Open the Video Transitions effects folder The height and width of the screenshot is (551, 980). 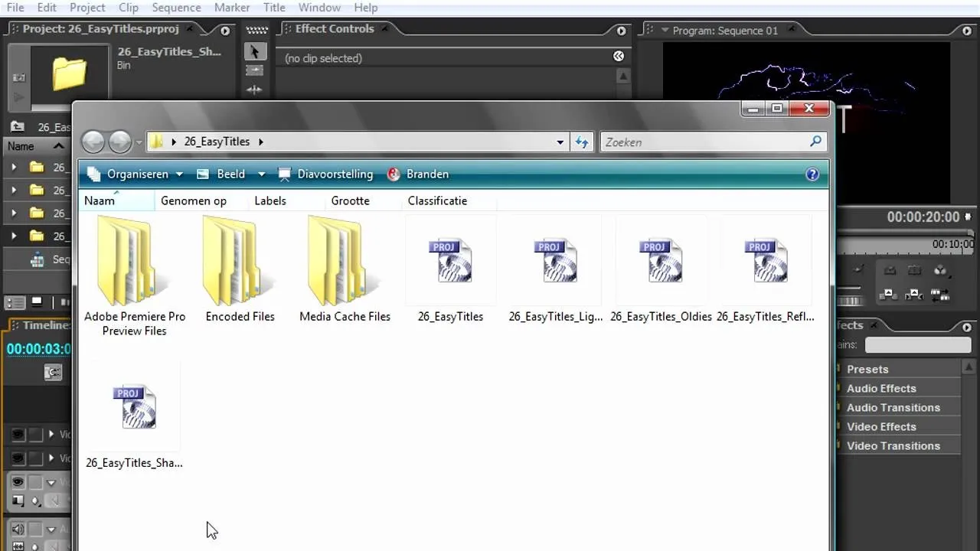pos(893,445)
